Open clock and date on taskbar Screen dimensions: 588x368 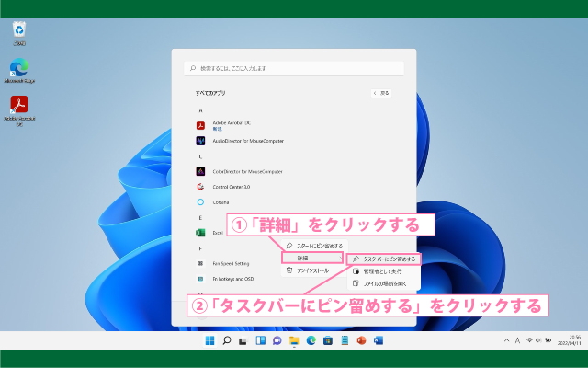point(570,340)
